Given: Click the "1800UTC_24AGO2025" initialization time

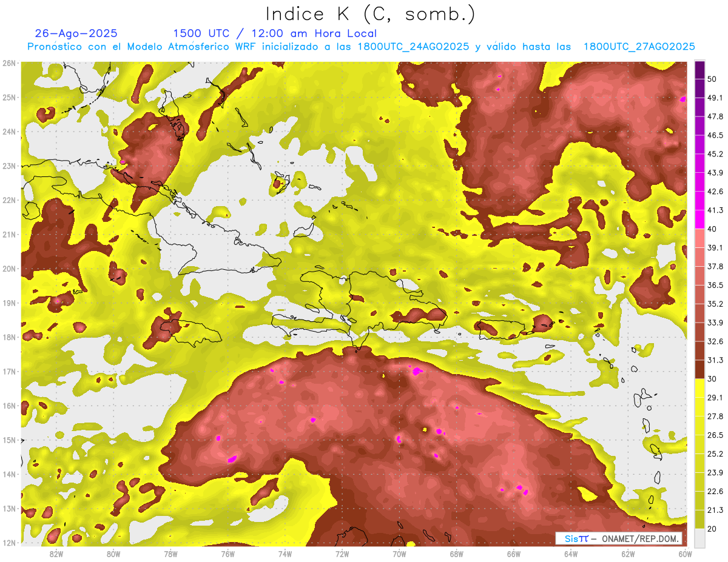Looking at the screenshot, I should [413, 47].
